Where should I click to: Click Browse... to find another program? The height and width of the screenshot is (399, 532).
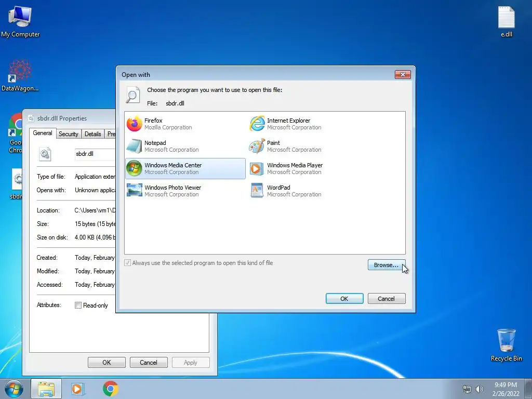[387, 265]
